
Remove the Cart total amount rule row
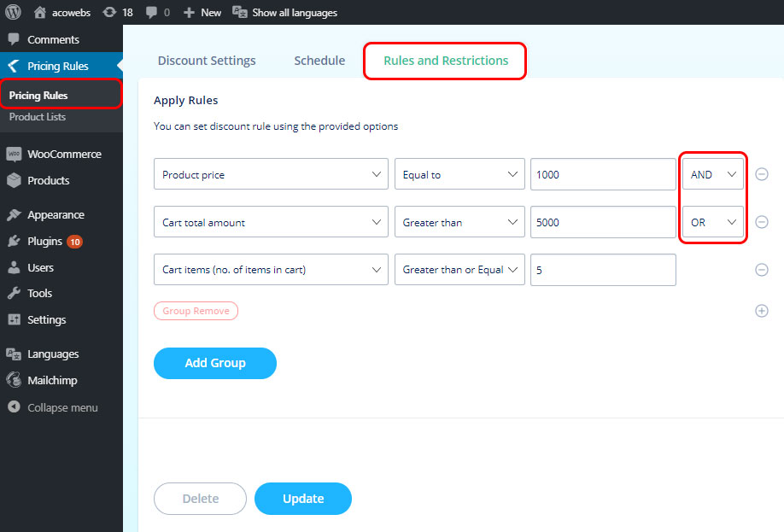[762, 222]
